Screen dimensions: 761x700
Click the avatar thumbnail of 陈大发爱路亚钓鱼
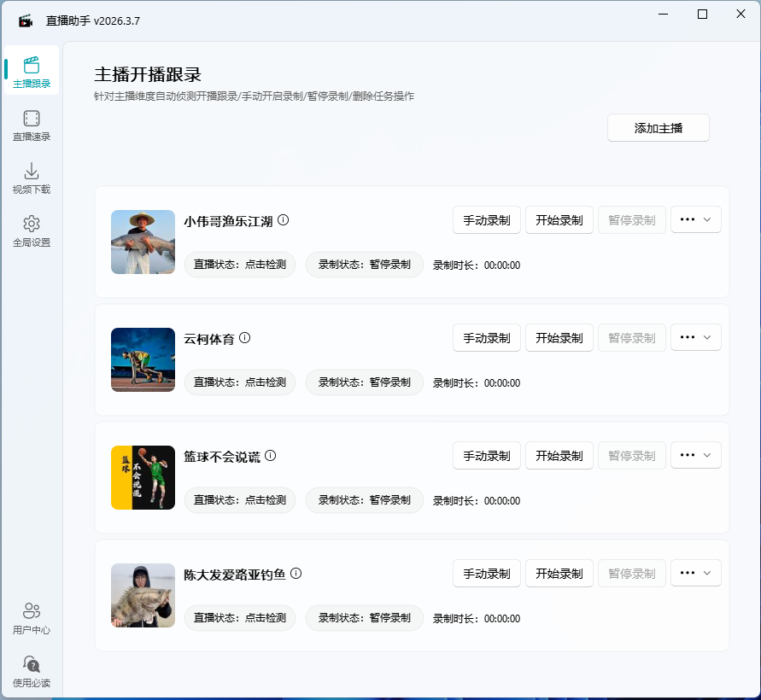[143, 596]
